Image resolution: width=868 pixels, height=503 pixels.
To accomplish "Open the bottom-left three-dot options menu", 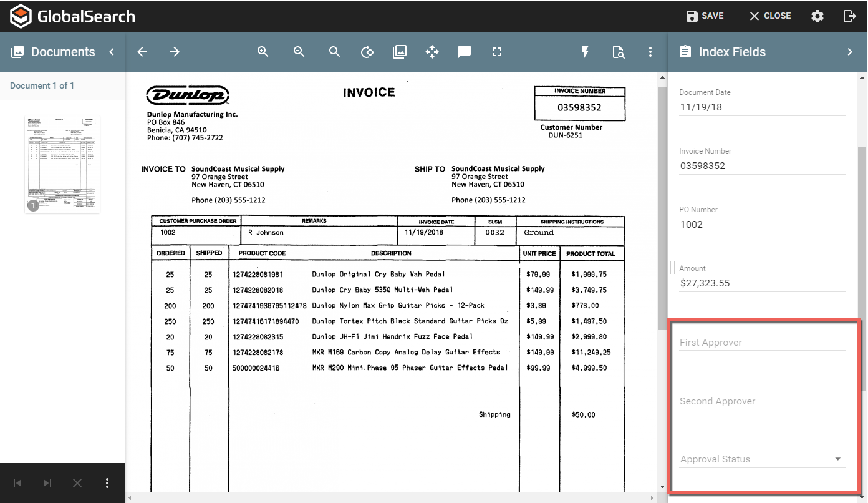I will pyautogui.click(x=107, y=483).
